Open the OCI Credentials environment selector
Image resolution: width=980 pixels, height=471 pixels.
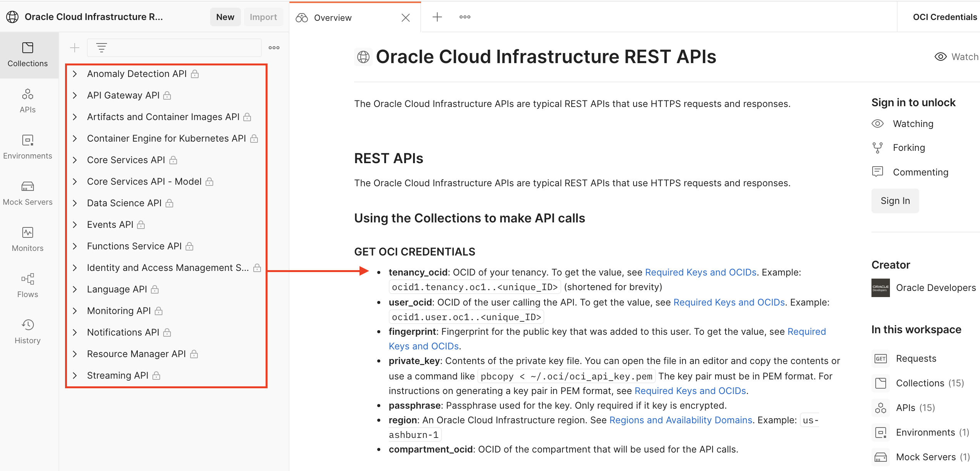click(945, 17)
